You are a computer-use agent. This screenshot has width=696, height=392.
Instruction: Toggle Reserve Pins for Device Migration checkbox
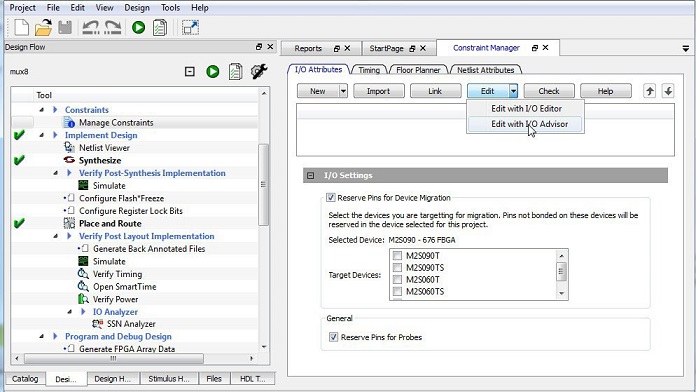(x=331, y=198)
